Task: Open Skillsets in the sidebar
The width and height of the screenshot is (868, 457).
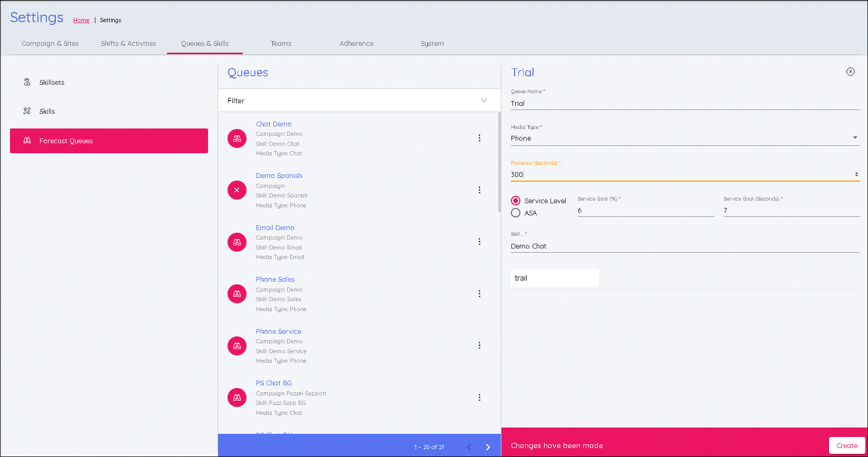Action: 52,83
